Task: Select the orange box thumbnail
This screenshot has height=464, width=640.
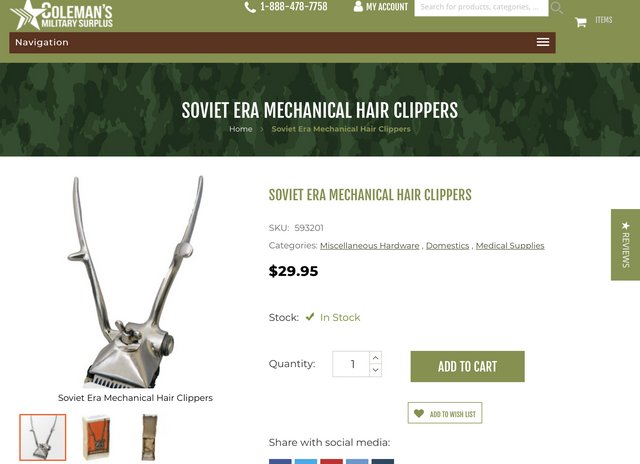Action: point(96,437)
